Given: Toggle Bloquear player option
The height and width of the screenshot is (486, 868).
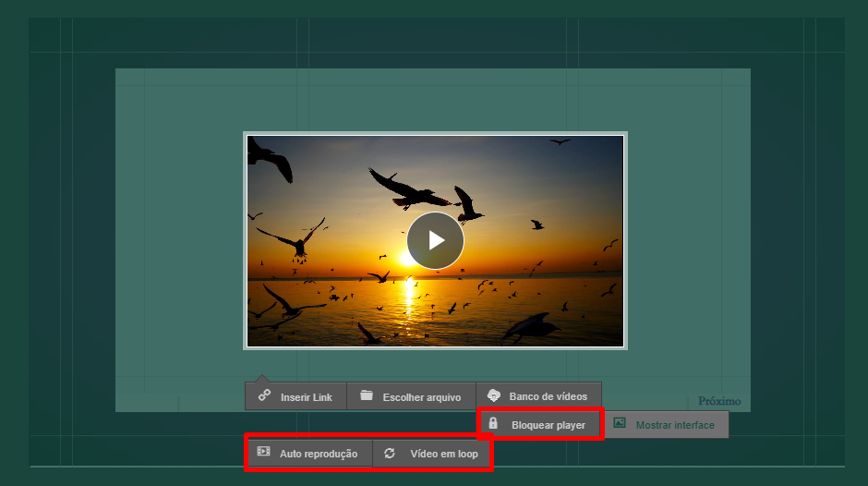Looking at the screenshot, I should click(540, 424).
